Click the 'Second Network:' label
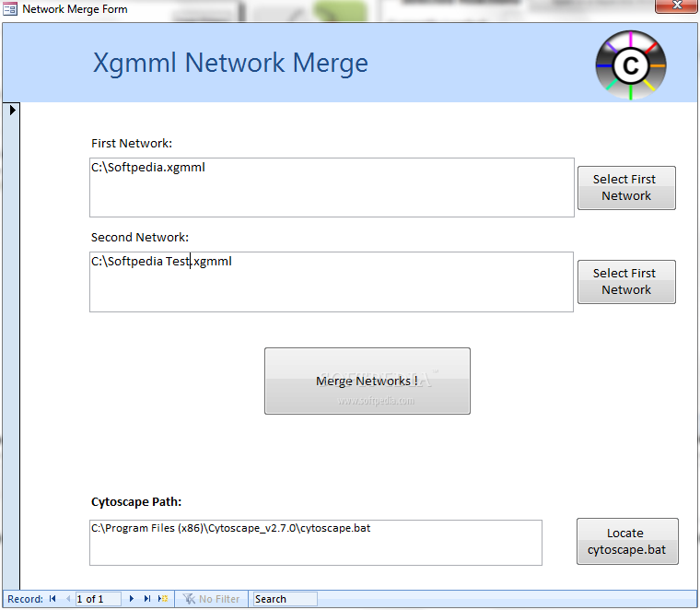The width and height of the screenshot is (700, 610). point(140,237)
